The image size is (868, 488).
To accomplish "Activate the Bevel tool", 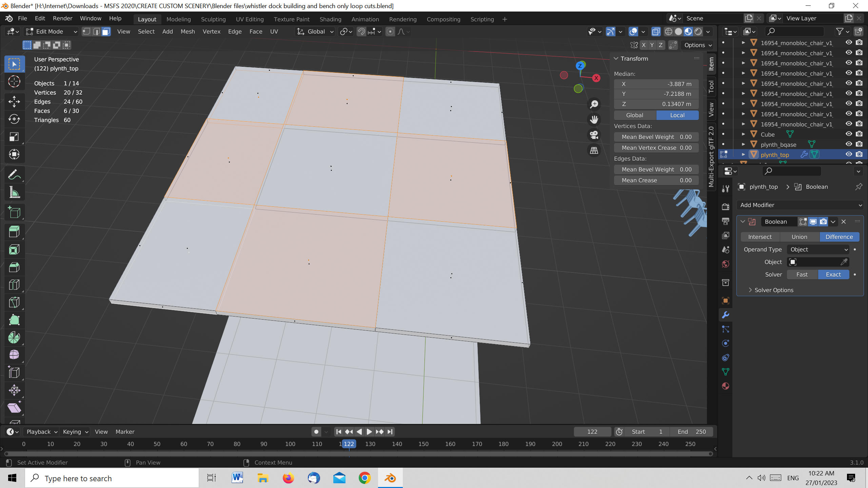I will click(x=14, y=267).
